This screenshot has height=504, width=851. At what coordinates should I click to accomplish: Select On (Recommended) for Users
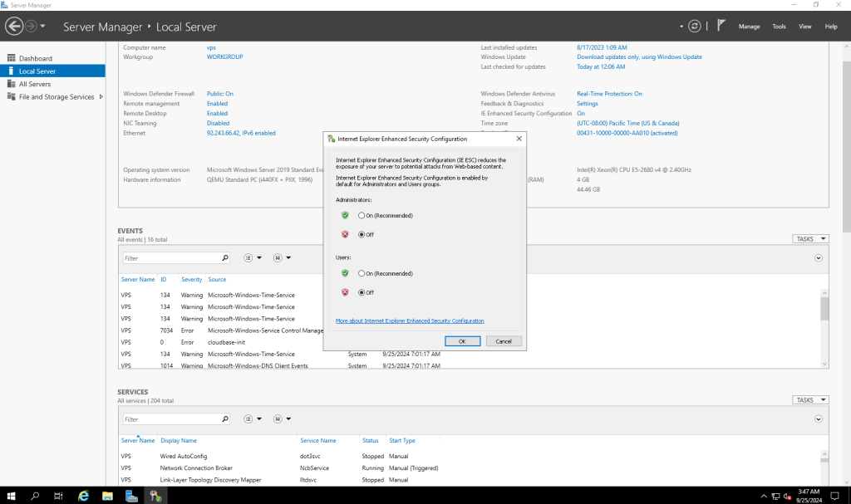point(362,274)
